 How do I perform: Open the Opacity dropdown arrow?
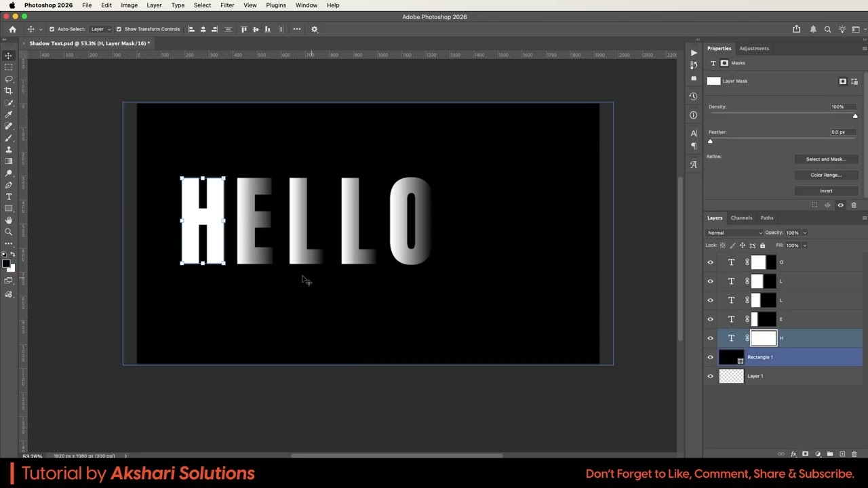click(x=805, y=233)
